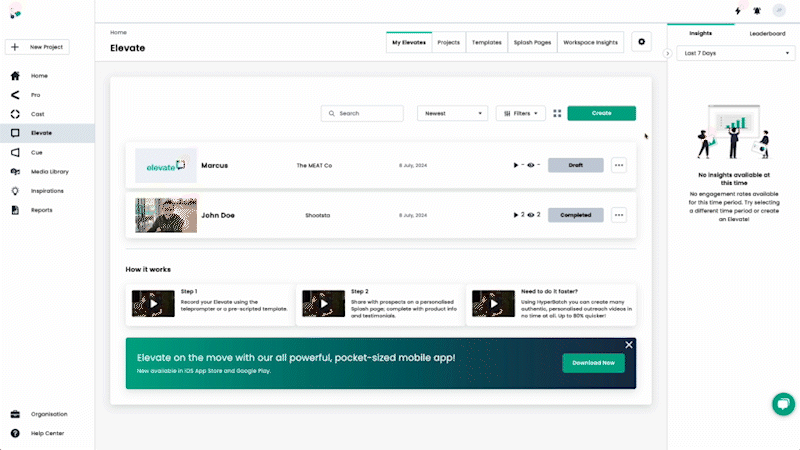Viewport: 800px width, 450px height.
Task: Click the green Create button
Action: tap(601, 114)
